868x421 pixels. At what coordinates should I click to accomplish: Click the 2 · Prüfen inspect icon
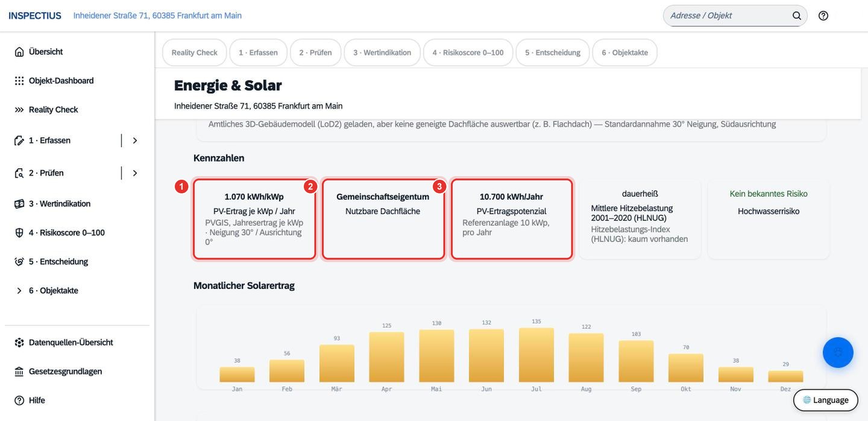pyautogui.click(x=19, y=173)
